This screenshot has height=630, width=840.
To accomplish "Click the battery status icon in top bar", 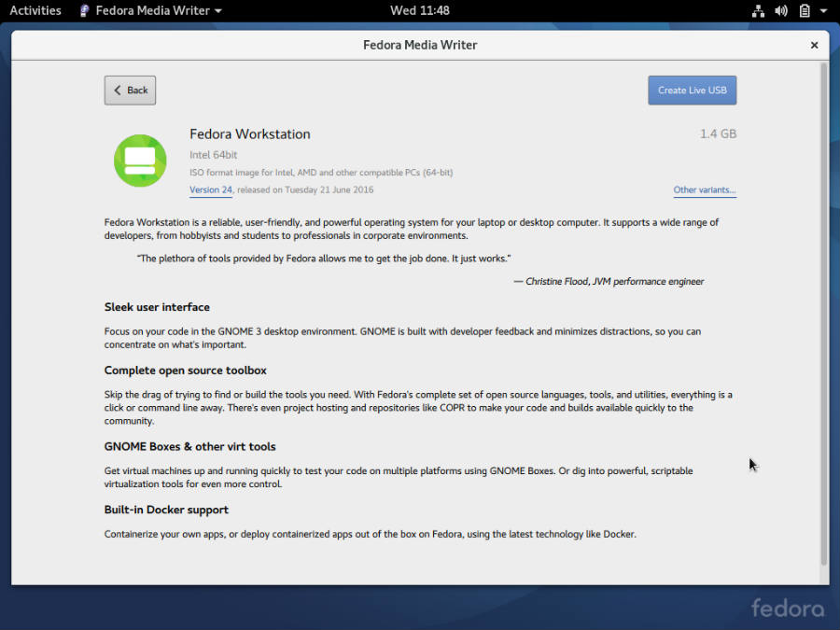I will [x=805, y=11].
